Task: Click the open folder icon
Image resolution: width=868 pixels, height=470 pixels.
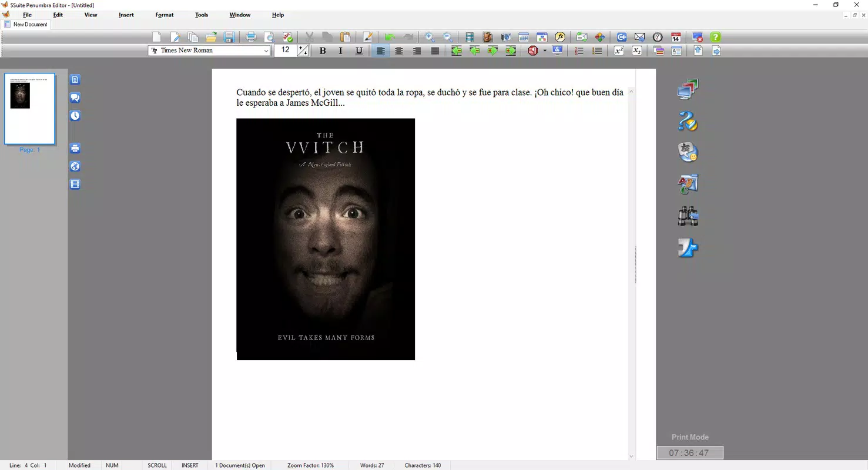Action: (211, 37)
